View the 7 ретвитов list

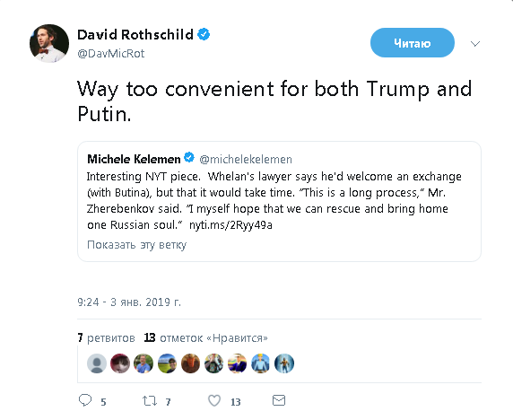pos(107,337)
